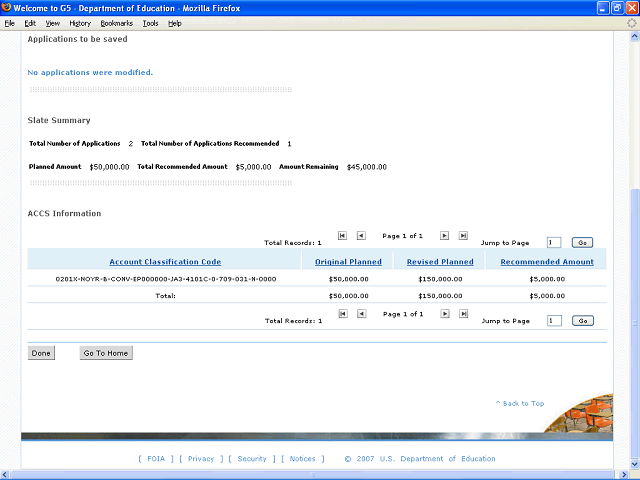Image resolution: width=640 pixels, height=480 pixels.
Task: Click the 'Slate Summary' heading
Action: (59, 120)
